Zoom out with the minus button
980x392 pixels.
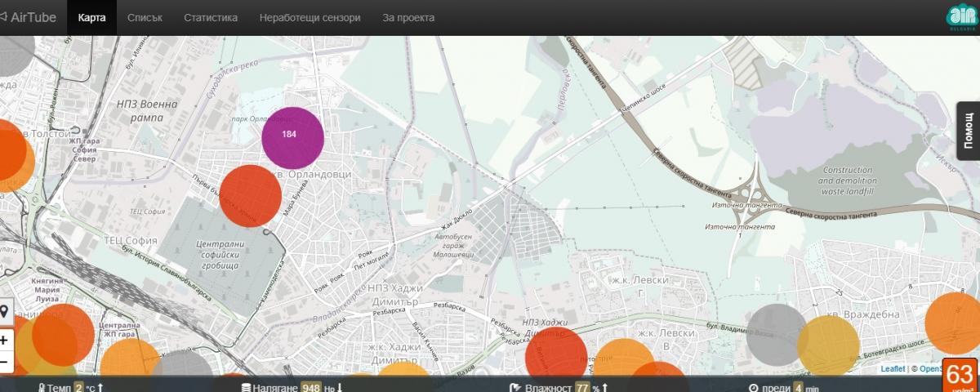(x=4, y=361)
